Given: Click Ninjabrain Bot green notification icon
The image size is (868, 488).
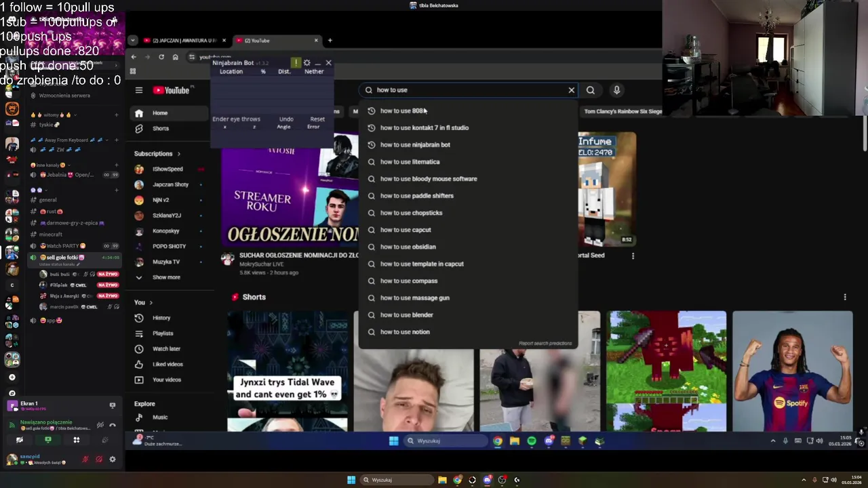Looking at the screenshot, I should (296, 63).
